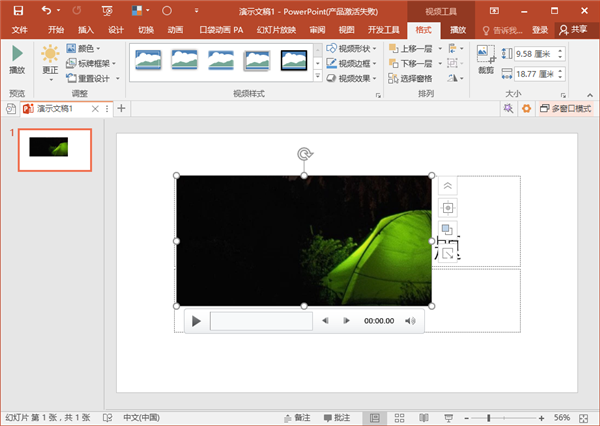Play the video using player play button
600x426 pixels.
click(197, 321)
